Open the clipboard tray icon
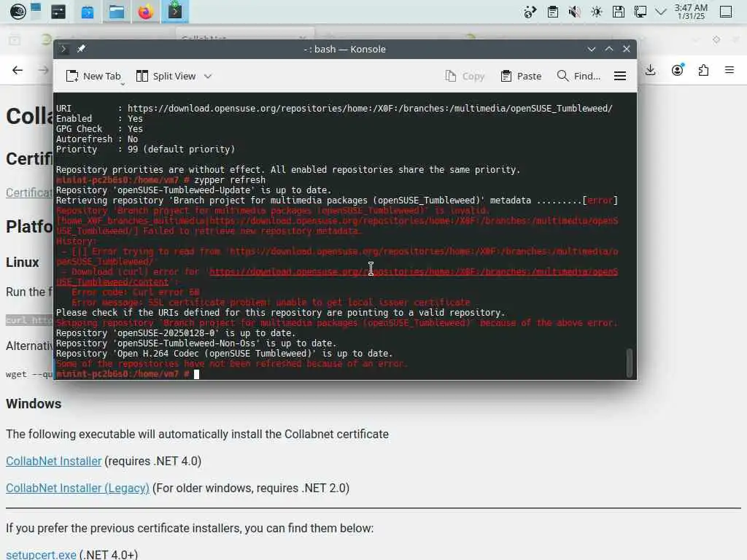This screenshot has height=560, width=747. (553, 12)
